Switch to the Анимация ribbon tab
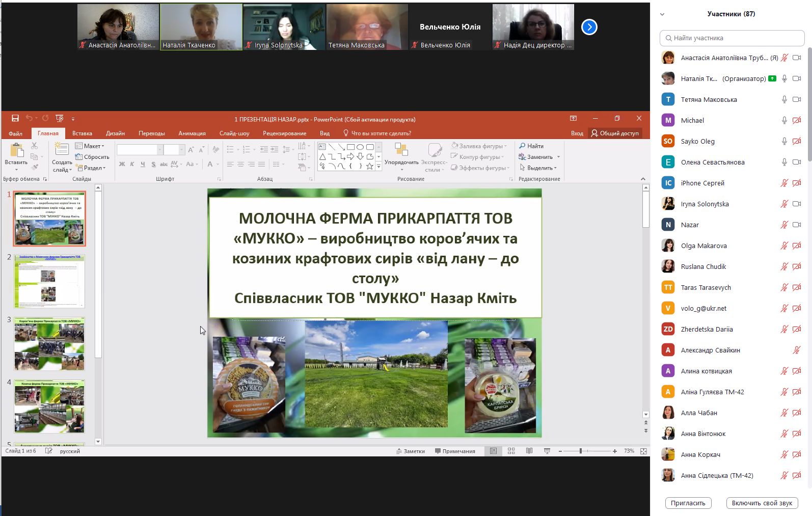The width and height of the screenshot is (812, 516). (192, 133)
